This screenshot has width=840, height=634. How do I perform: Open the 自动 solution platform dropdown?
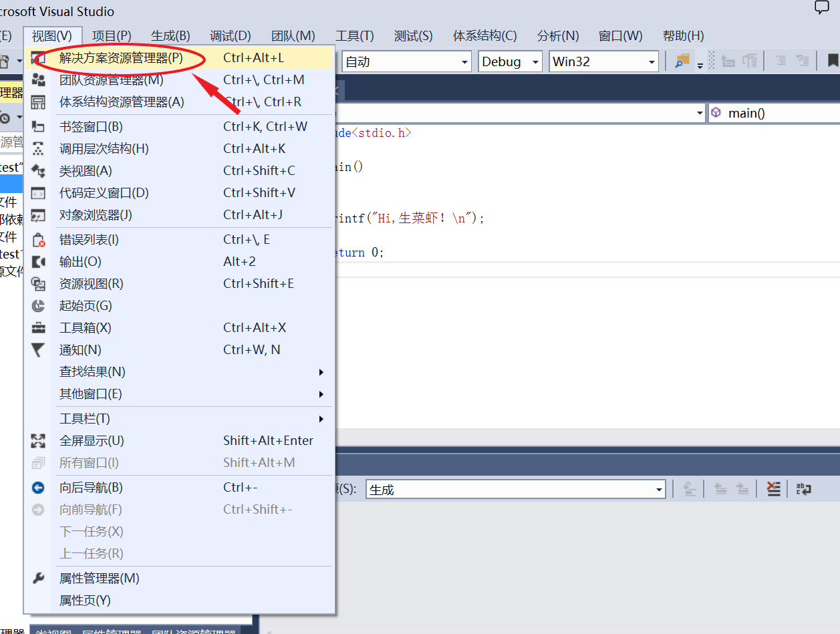(x=406, y=61)
